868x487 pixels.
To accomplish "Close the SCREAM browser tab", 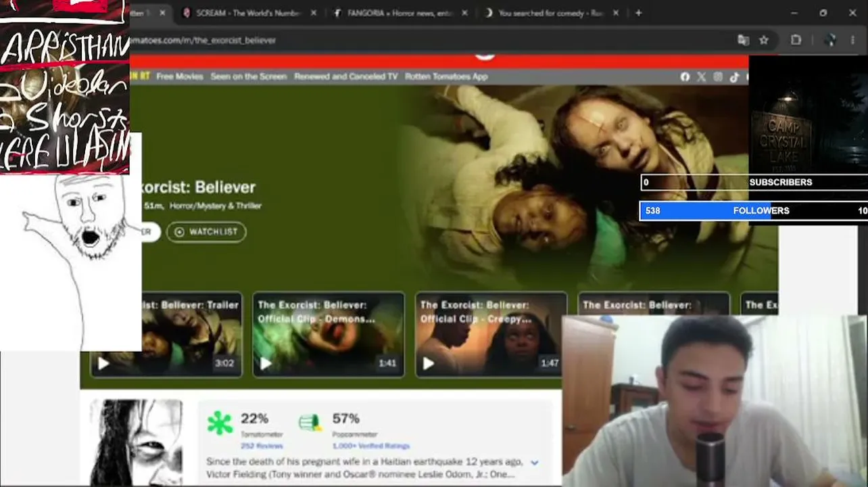I will click(x=313, y=13).
